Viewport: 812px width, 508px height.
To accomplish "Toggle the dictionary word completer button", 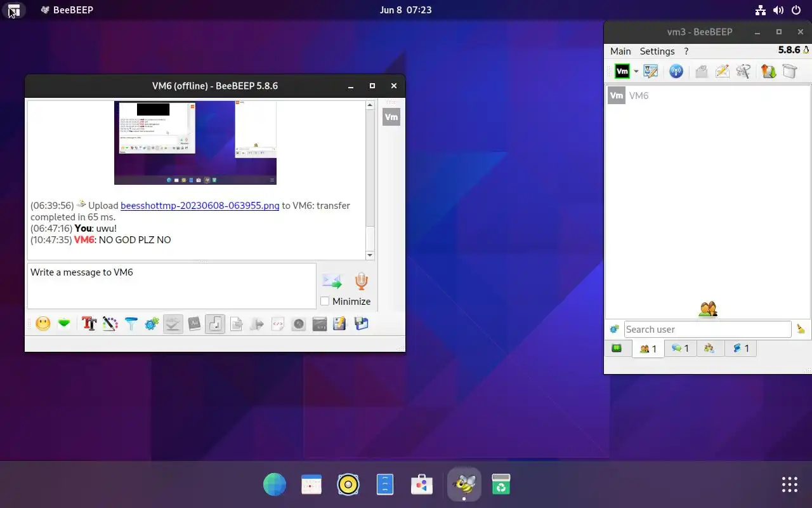I will coord(194,324).
